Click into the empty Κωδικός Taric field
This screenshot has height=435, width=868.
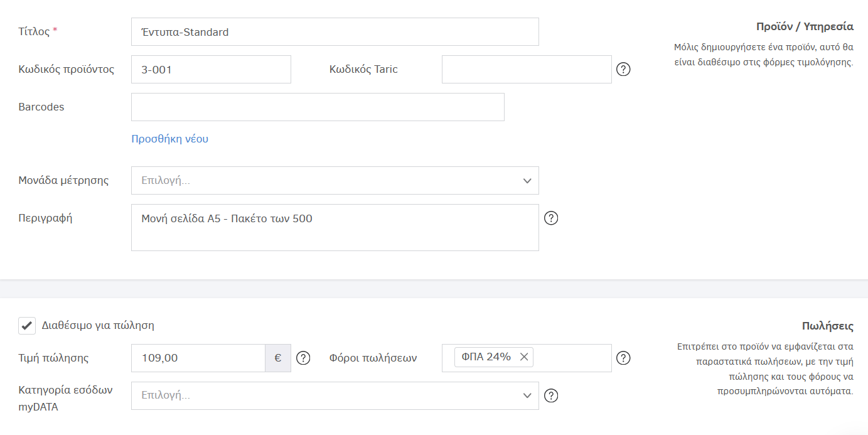[526, 70]
